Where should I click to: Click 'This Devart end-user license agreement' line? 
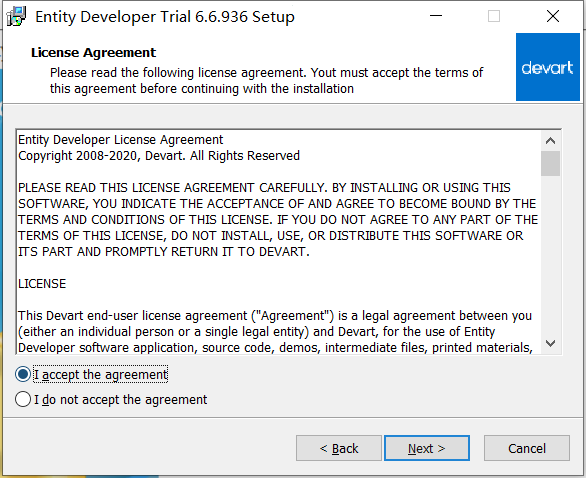point(275,316)
